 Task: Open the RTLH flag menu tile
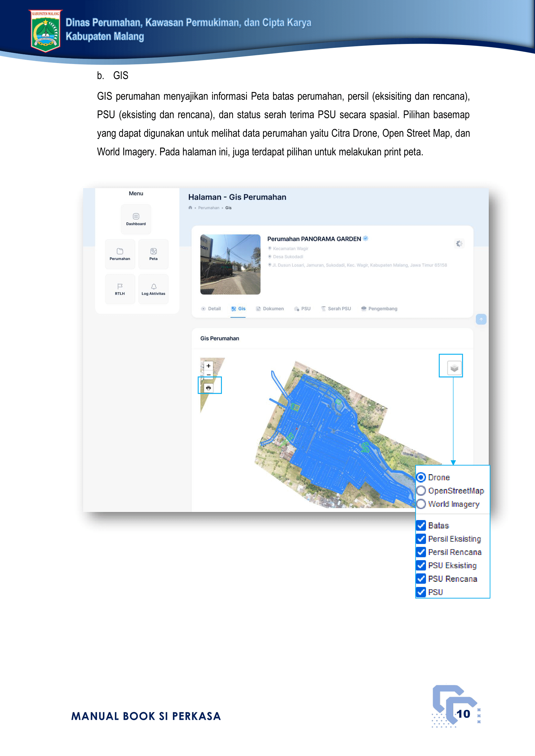point(120,289)
